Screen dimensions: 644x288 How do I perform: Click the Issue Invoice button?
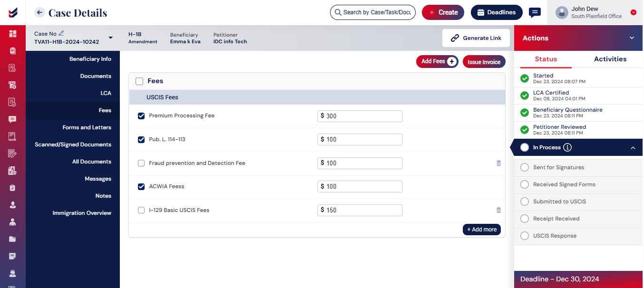(x=484, y=62)
